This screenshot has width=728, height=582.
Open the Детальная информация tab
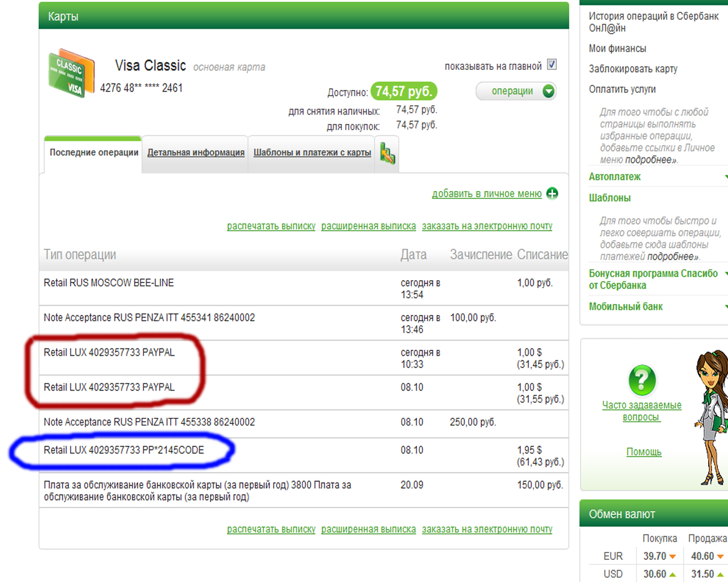(x=196, y=152)
